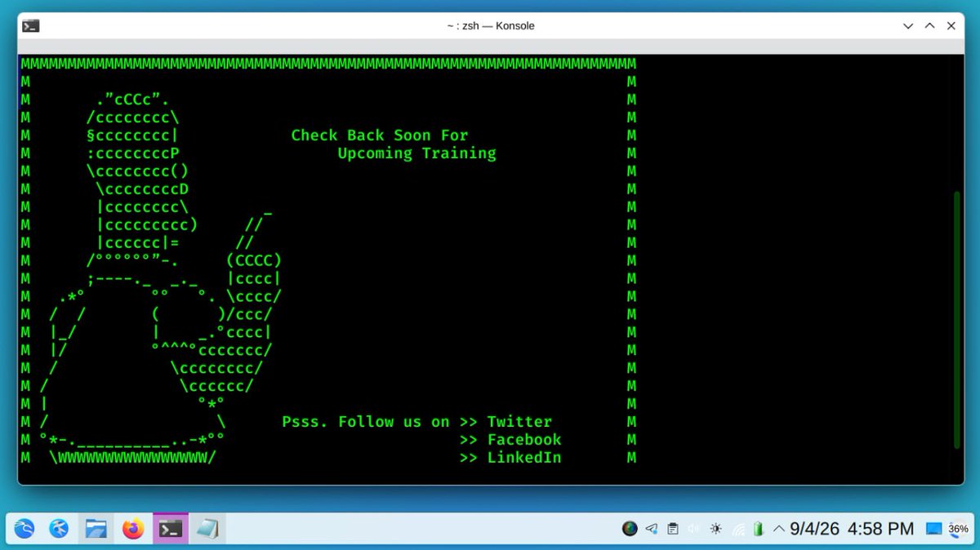
Task: Click the "(CCCC)" ASCII art text
Action: (254, 260)
